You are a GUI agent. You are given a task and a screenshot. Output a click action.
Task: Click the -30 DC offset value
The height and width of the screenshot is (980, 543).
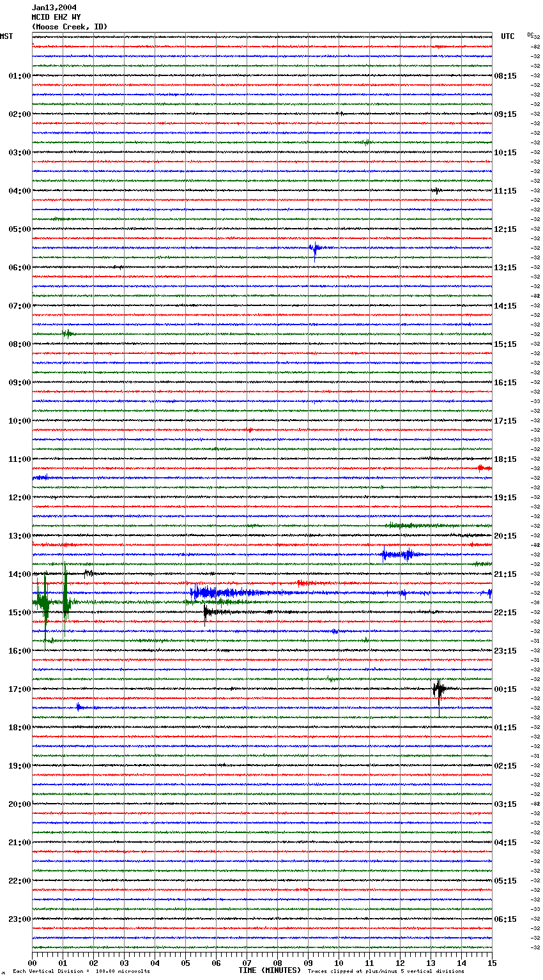pos(535,602)
